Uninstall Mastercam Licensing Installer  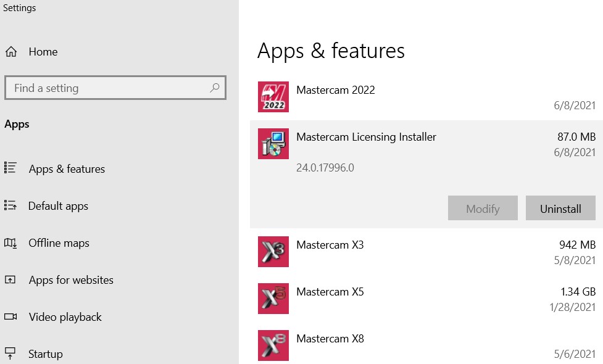point(560,209)
